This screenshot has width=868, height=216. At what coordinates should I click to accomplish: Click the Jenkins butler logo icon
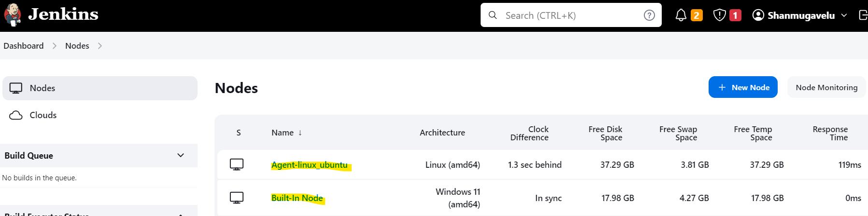coord(12,14)
